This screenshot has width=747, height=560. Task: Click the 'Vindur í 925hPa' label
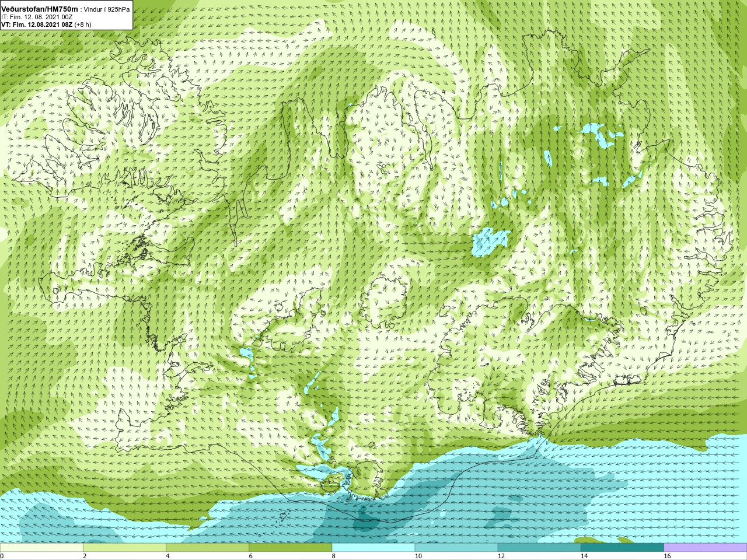pyautogui.click(x=107, y=10)
